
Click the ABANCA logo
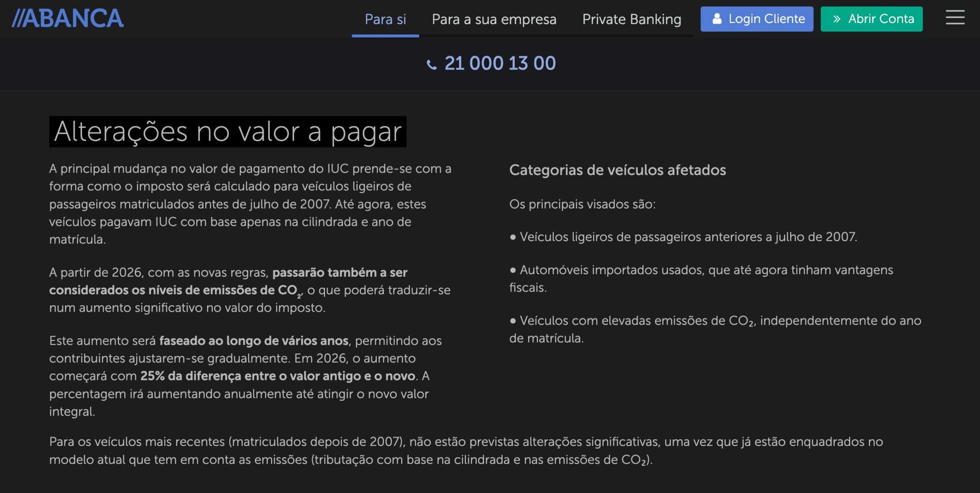pos(68,18)
